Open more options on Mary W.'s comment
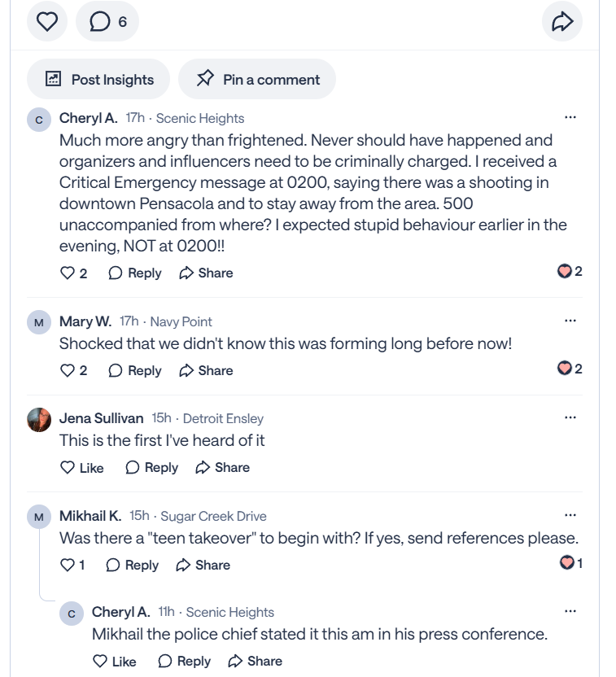 [x=570, y=321]
